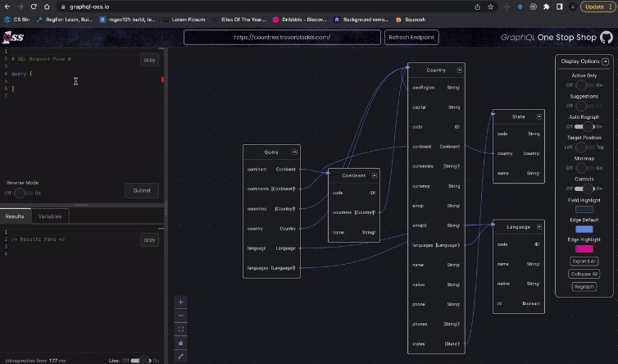Enable the Minimap toggle
Screen dimensions: 618x364
pyautogui.click(x=584, y=167)
